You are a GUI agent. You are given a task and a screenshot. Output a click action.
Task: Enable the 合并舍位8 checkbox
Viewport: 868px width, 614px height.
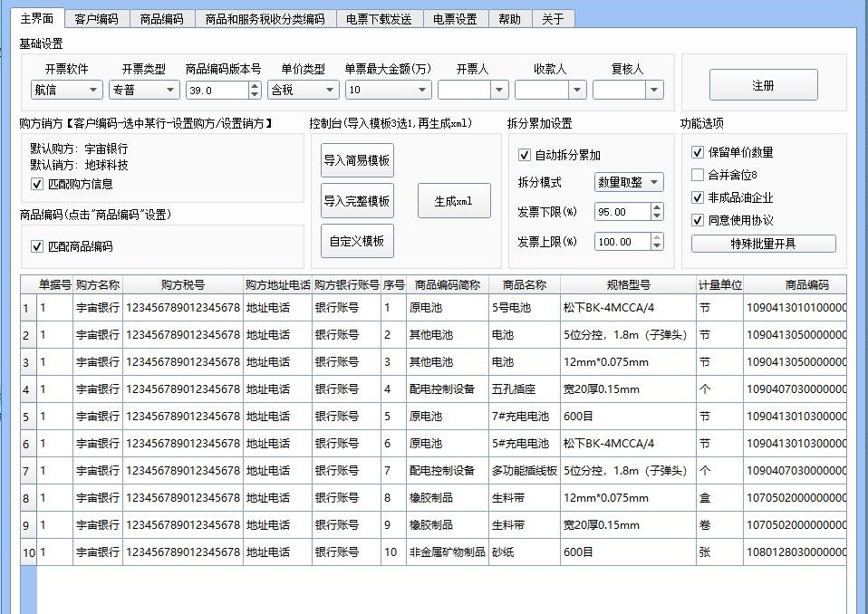[x=698, y=174]
